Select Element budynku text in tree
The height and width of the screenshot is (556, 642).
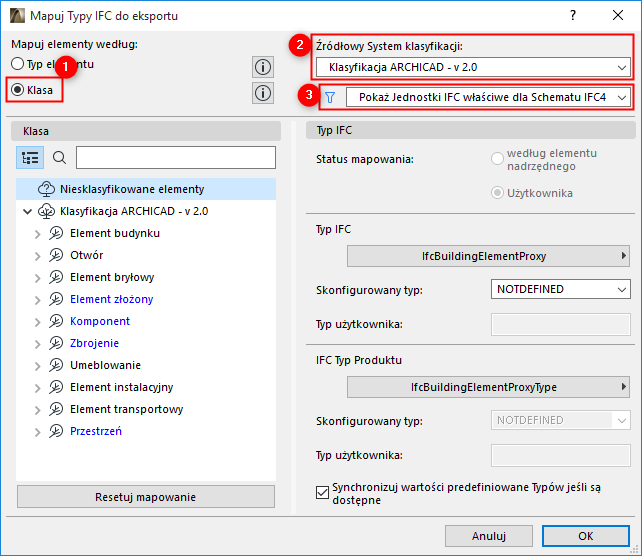[x=115, y=233]
